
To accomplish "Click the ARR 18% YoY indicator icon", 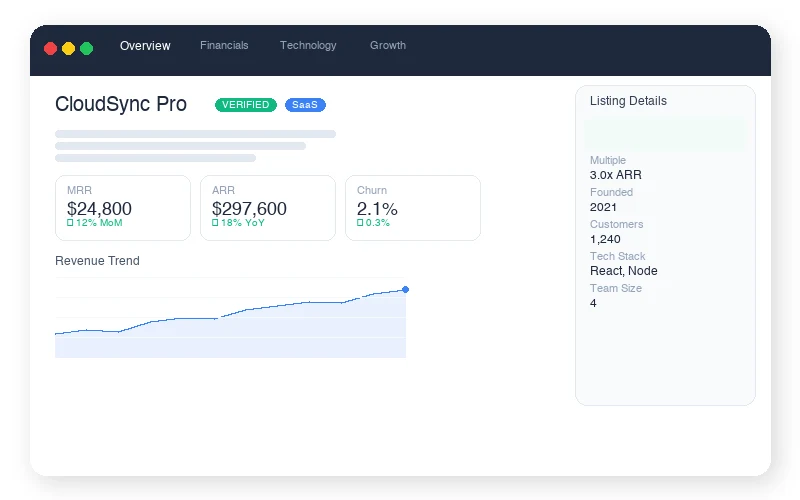I will (x=215, y=223).
